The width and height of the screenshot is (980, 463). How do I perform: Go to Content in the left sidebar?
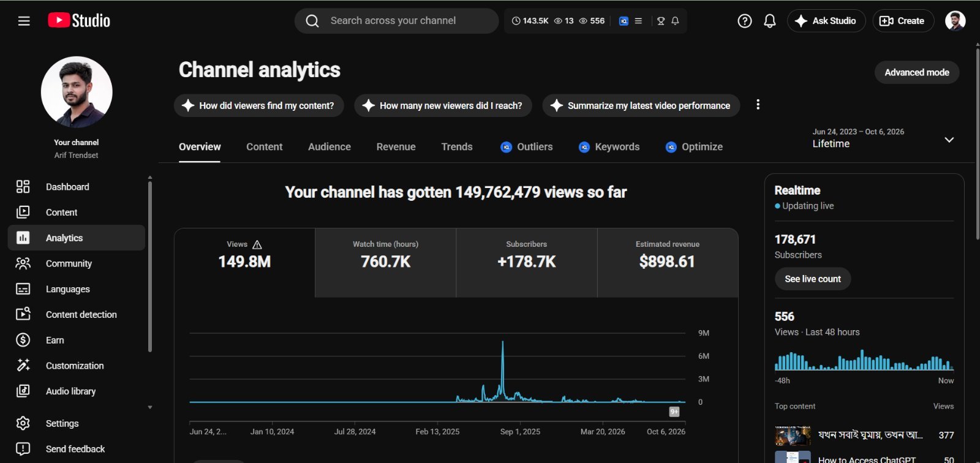[76, 213]
